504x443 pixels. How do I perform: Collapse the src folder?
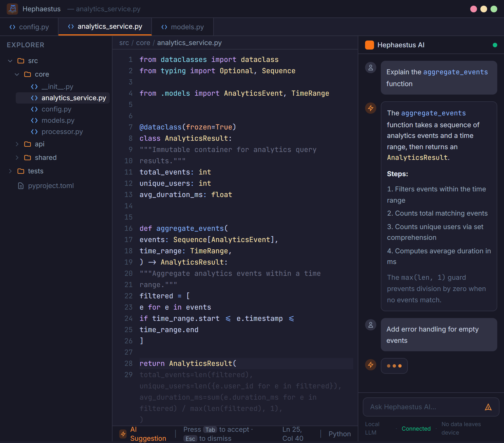tap(10, 61)
